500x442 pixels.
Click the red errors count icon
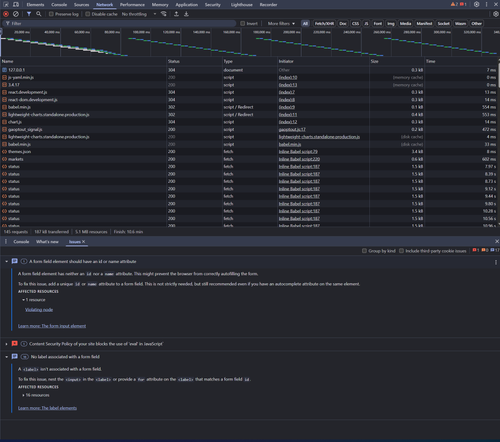pyautogui.click(x=463, y=4)
